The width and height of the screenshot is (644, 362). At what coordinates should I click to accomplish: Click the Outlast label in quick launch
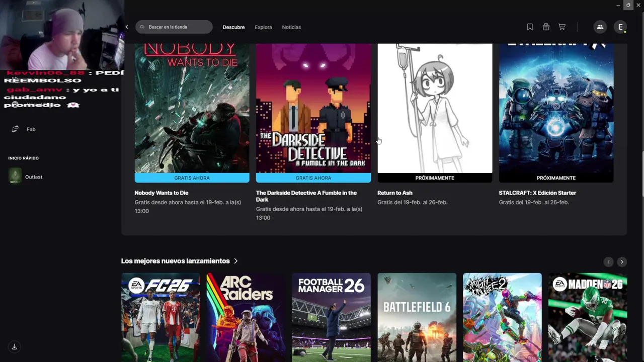click(x=34, y=177)
